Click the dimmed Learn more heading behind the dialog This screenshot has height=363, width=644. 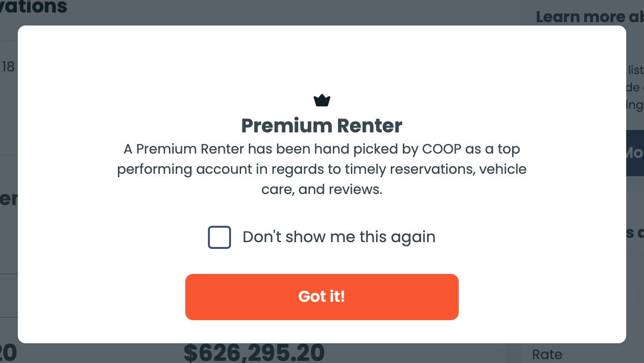[x=590, y=17]
